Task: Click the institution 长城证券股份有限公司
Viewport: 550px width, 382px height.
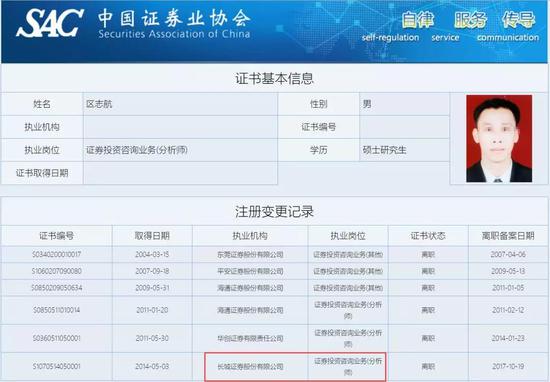Action: [250, 367]
